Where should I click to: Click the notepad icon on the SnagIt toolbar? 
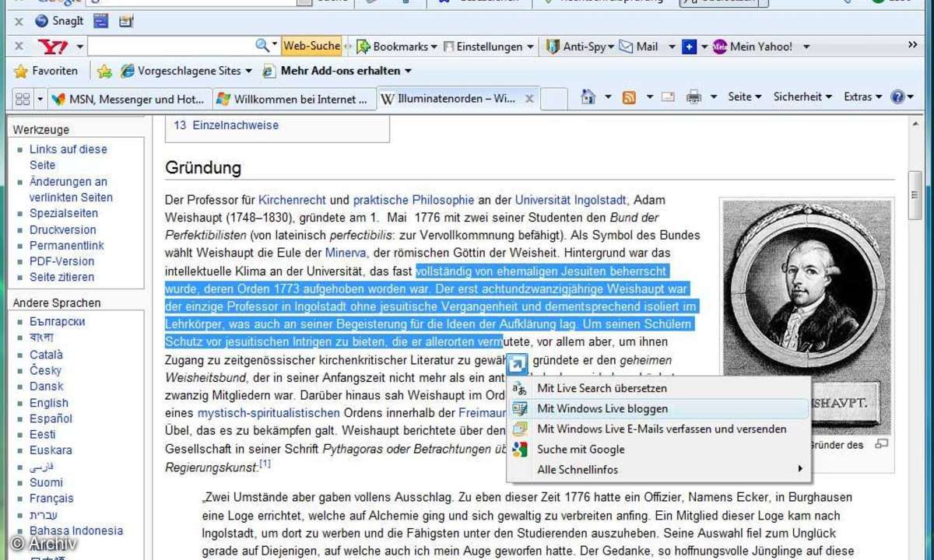pos(125,21)
